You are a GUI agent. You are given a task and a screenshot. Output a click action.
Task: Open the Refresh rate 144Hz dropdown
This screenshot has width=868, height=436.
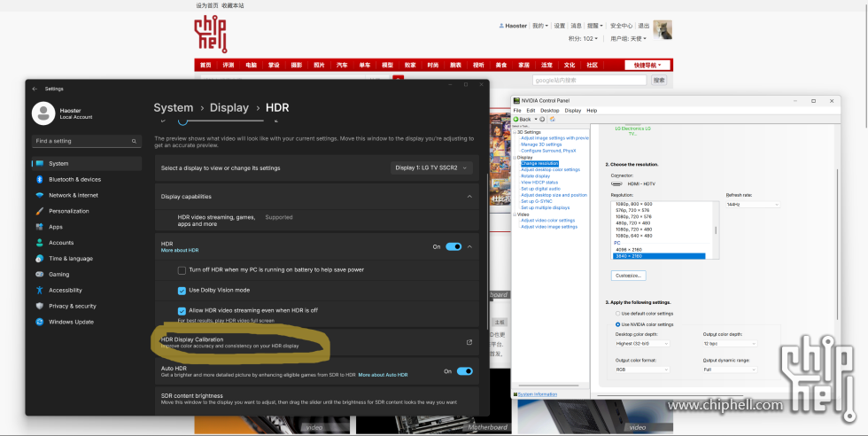pyautogui.click(x=753, y=205)
